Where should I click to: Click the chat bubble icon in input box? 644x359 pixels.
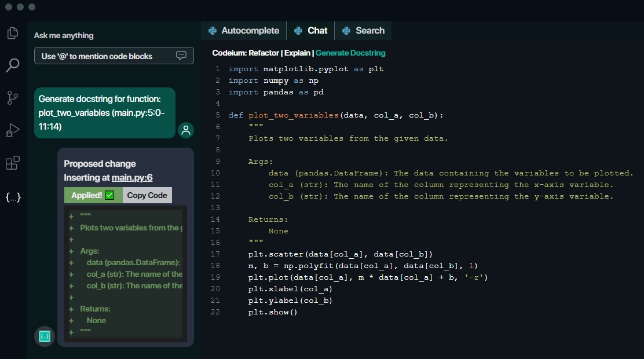click(x=181, y=56)
